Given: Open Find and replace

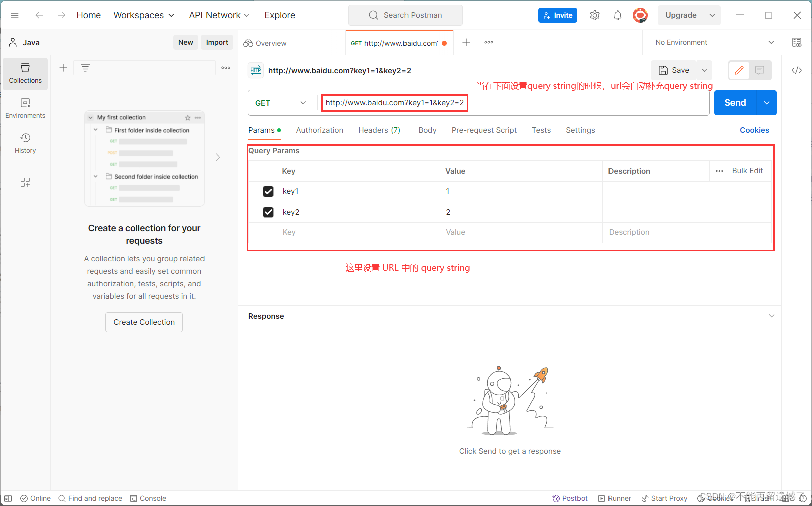Looking at the screenshot, I should point(90,498).
